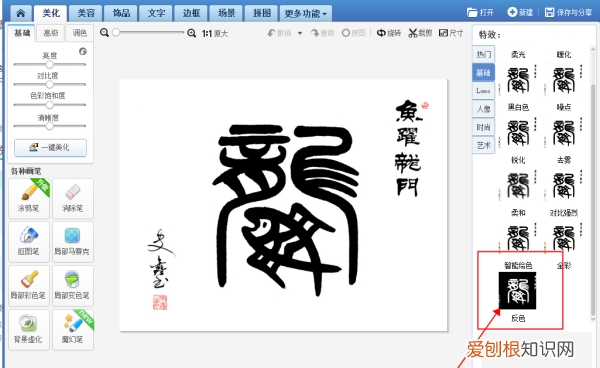Click the zoom in magnifier icon
The width and height of the screenshot is (600, 368).
coord(192,33)
